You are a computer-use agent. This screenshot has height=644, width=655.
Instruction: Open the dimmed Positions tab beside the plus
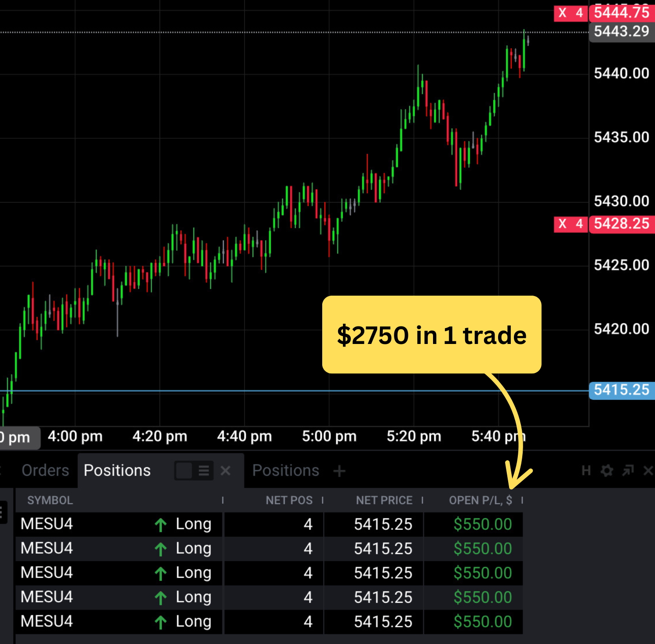pyautogui.click(x=286, y=470)
